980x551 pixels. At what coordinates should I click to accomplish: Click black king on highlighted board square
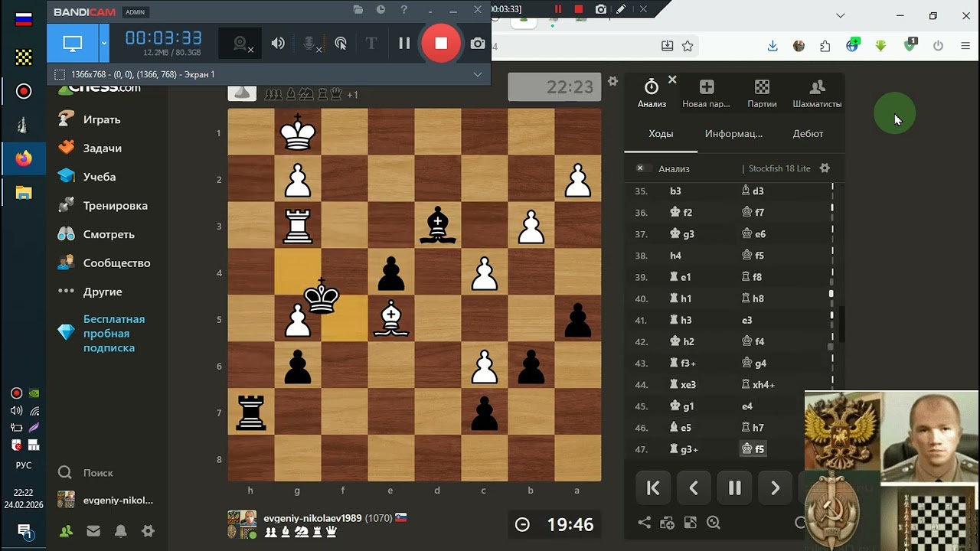point(322,297)
